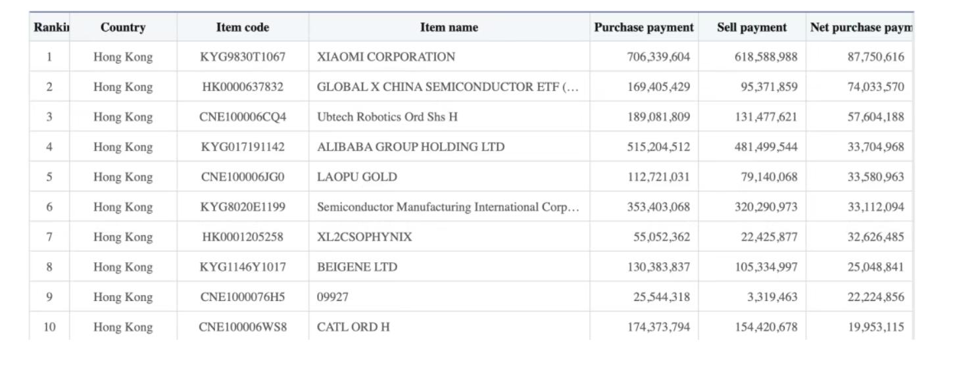Select the Ubtech Robotics Ord Shs H cell
980x368 pixels.
coord(387,117)
